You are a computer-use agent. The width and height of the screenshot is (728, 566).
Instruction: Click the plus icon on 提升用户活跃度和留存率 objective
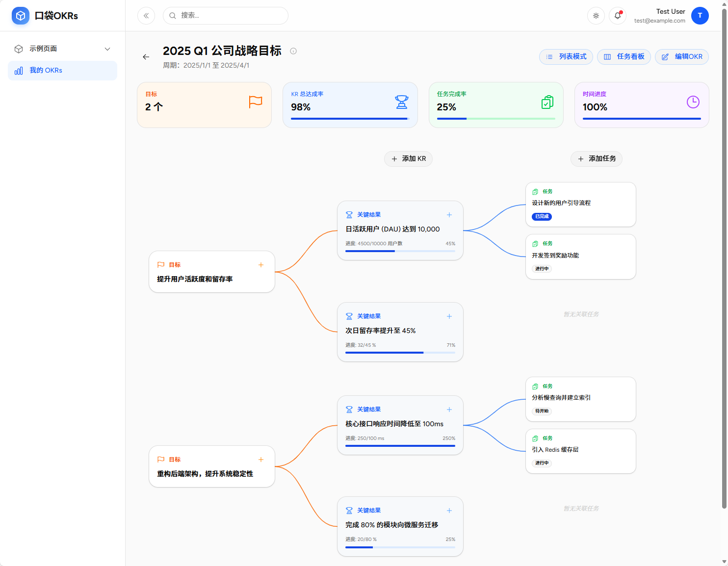tap(261, 265)
